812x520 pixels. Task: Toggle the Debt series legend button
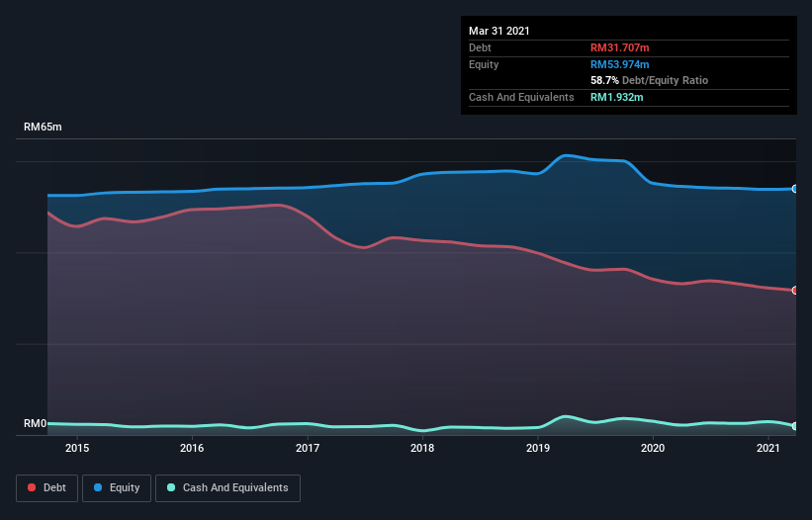pos(47,488)
